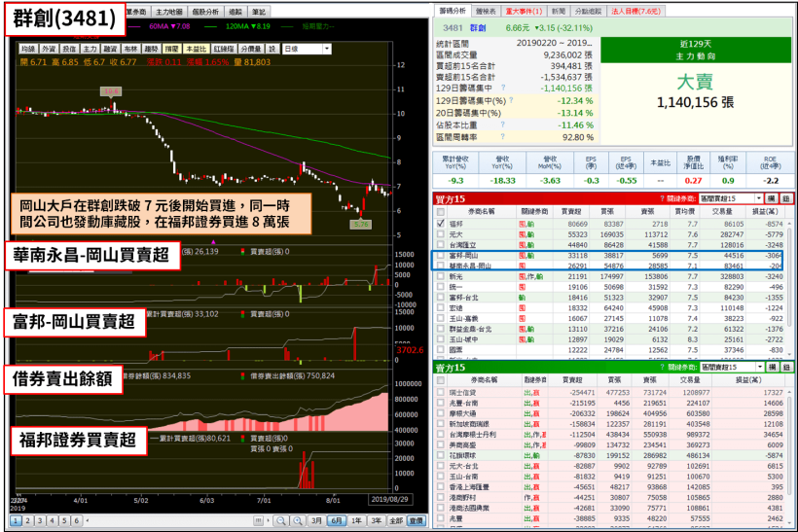The height and width of the screenshot is (532, 798).
Task: Set chart range to 3月
Action: (316, 520)
